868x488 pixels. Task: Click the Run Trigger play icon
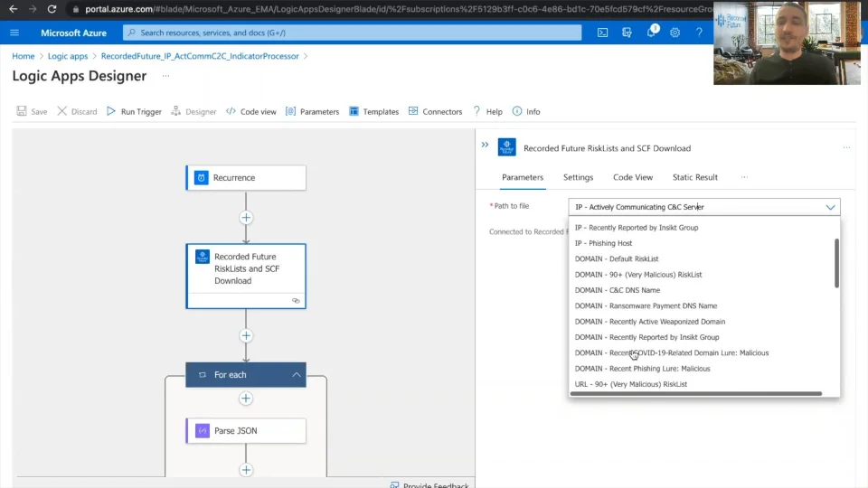[x=111, y=111]
